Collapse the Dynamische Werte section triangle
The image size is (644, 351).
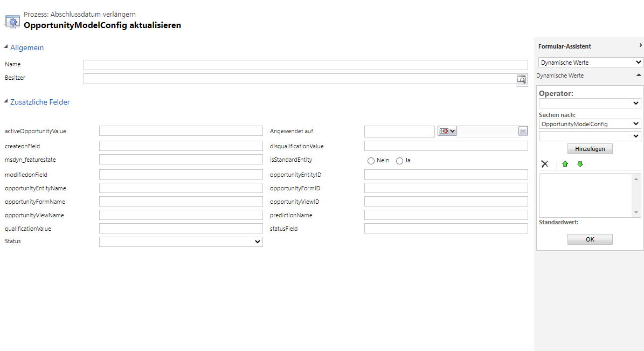click(x=639, y=75)
